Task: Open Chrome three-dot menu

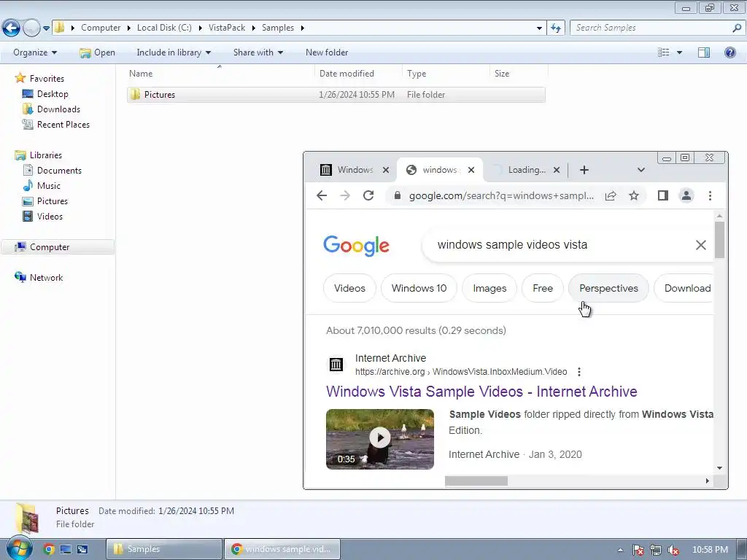Action: [x=710, y=195]
